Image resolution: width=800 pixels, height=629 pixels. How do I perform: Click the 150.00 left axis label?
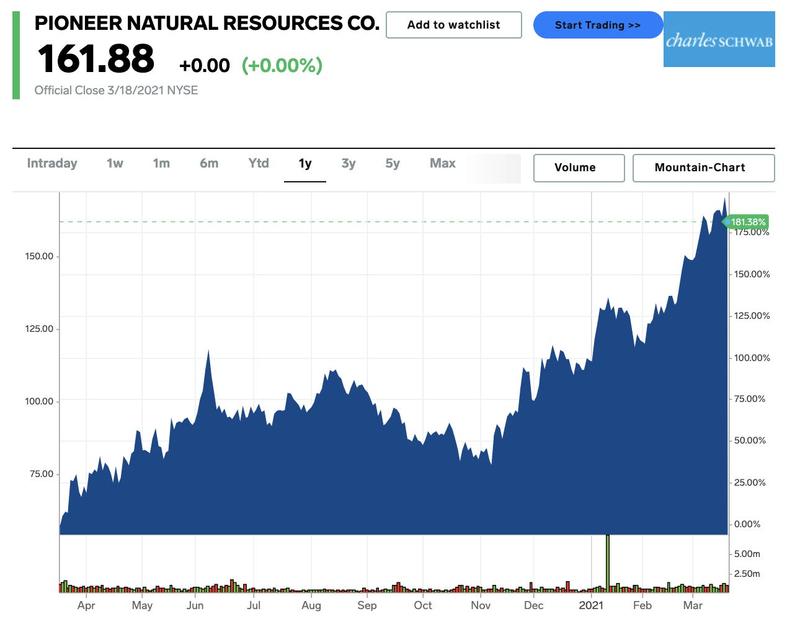[x=39, y=256]
